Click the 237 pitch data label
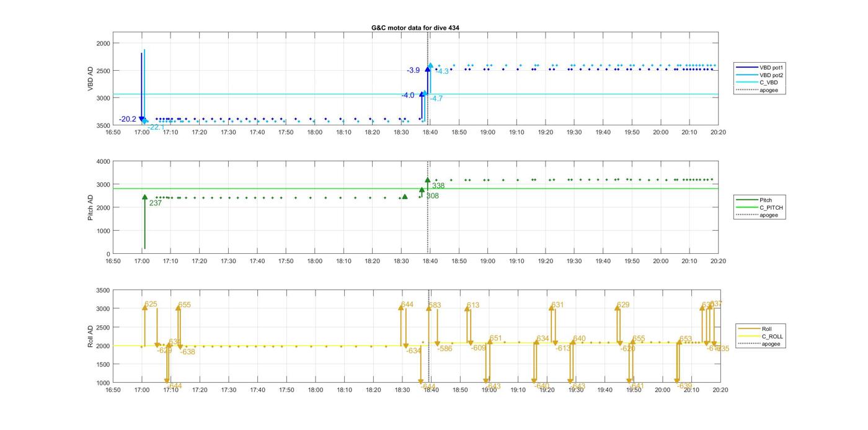The height and width of the screenshot is (430, 868). coord(155,203)
